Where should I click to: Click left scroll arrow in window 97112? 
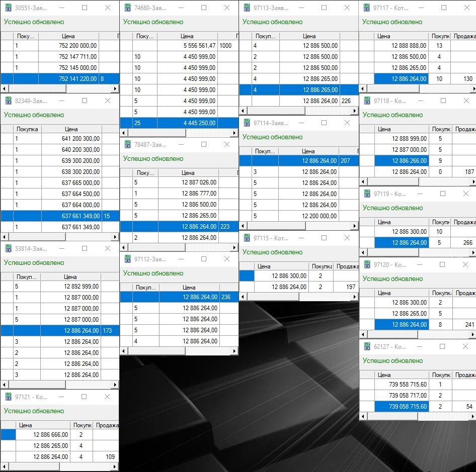124,351
